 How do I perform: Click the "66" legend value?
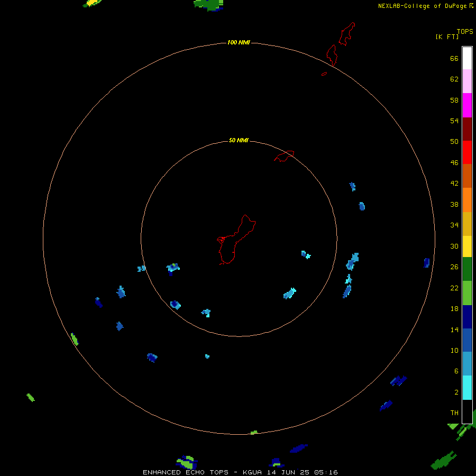[x=454, y=58]
